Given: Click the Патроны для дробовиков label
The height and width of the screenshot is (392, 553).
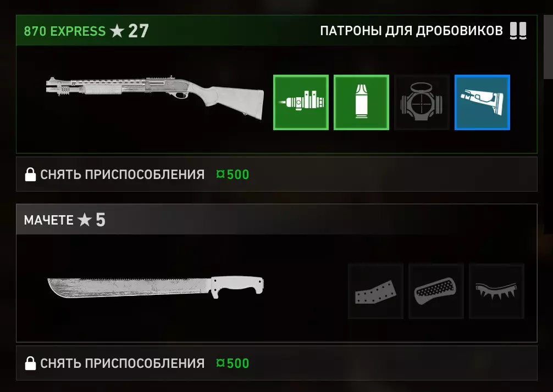Looking at the screenshot, I should tap(411, 31).
